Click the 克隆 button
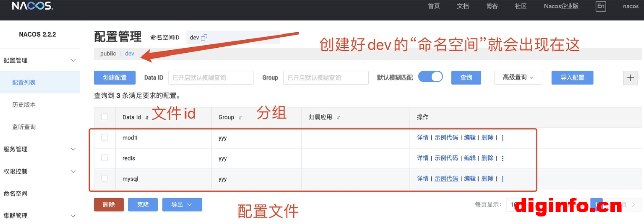The width and height of the screenshot is (644, 224). click(x=143, y=205)
